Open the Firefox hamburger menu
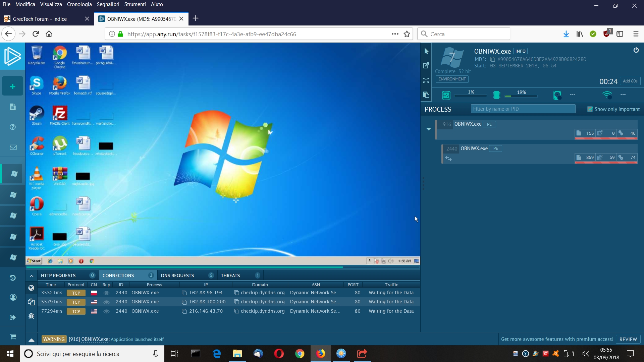 tap(636, 34)
